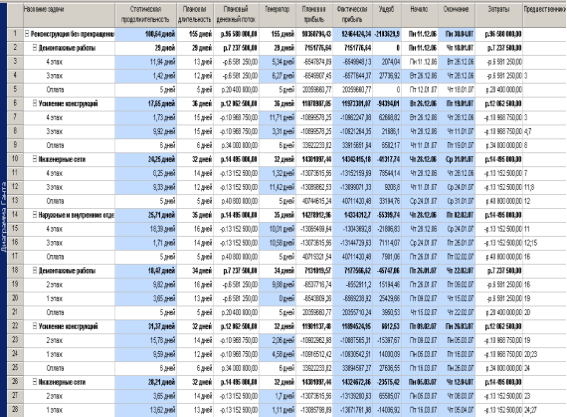Select task name 'Оплата' in row 5
The height and width of the screenshot is (417, 567).
pyautogui.click(x=55, y=90)
